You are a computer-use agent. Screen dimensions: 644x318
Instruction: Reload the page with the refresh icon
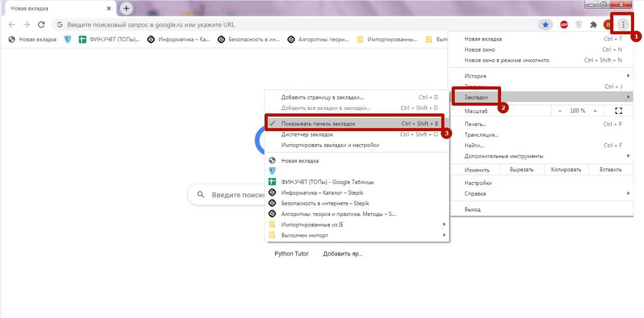point(42,24)
